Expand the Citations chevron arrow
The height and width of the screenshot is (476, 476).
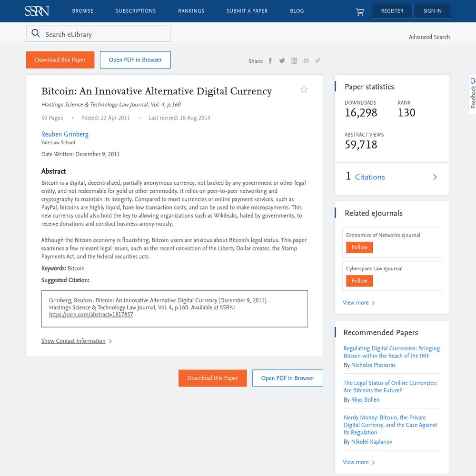(435, 177)
